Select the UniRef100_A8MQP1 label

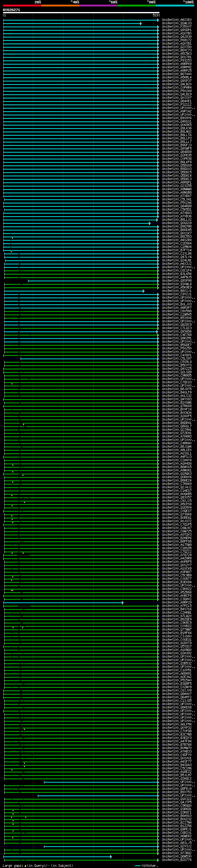coord(177,182)
